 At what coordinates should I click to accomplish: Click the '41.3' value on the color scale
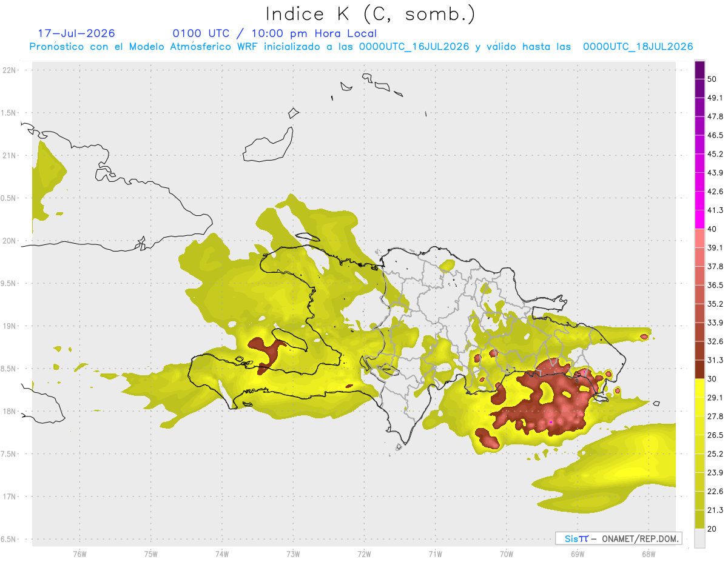[715, 210]
